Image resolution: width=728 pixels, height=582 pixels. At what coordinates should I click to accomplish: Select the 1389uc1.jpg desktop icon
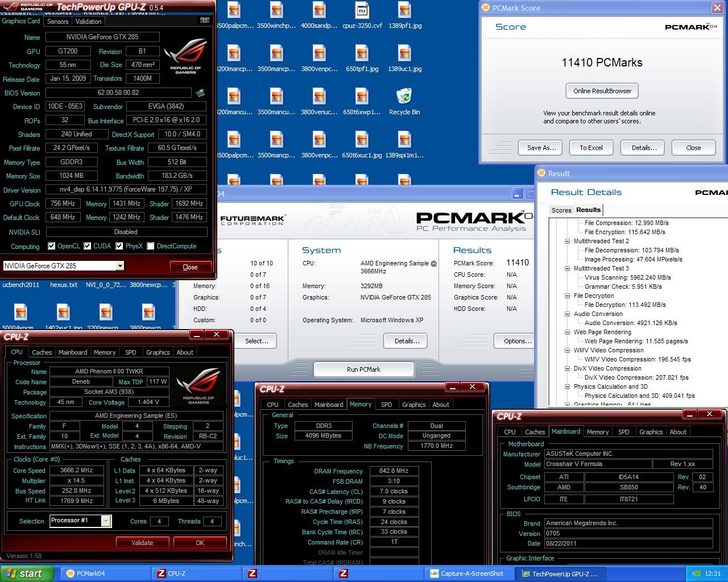click(x=404, y=59)
